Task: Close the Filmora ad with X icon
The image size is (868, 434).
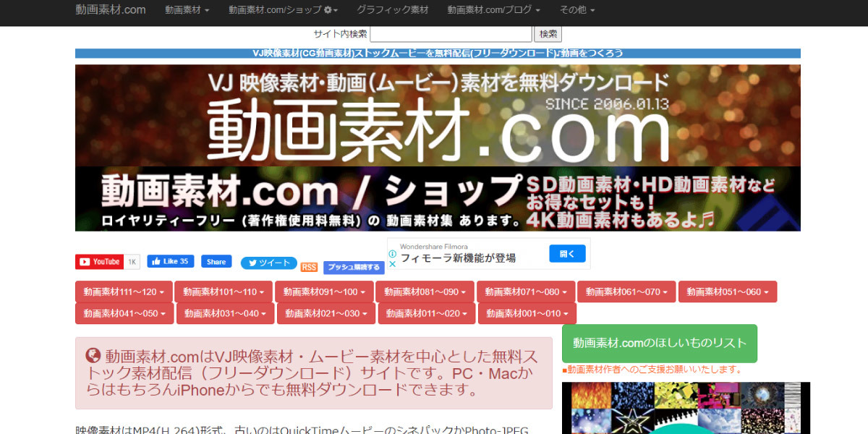Action: click(x=392, y=264)
